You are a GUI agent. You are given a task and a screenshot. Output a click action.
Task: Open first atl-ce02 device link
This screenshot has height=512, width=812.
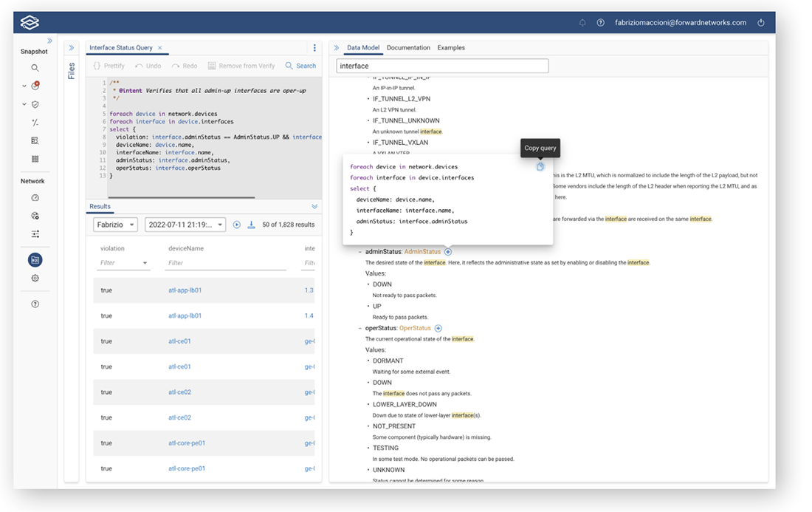(179, 392)
